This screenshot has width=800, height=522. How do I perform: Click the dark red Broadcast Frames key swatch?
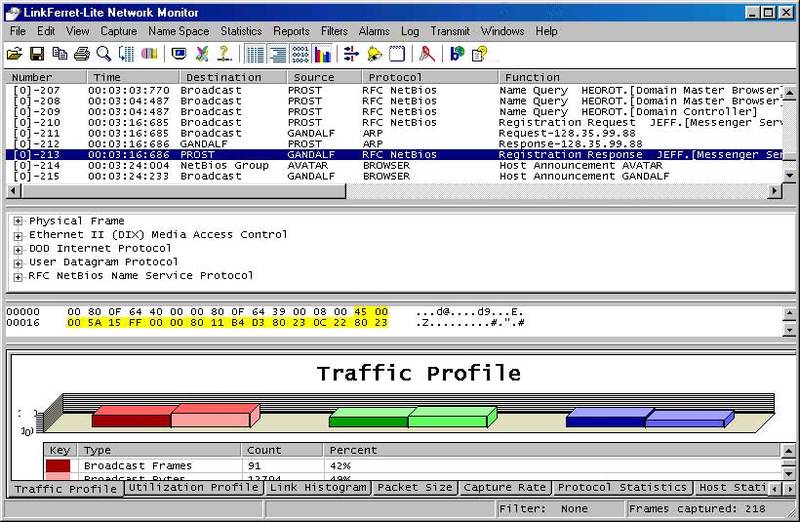(x=58, y=465)
